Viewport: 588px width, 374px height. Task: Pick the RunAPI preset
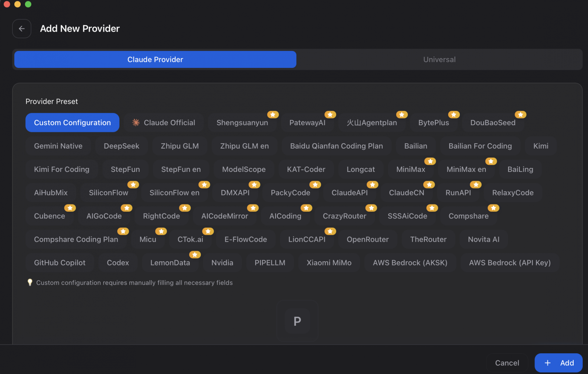[x=458, y=193]
